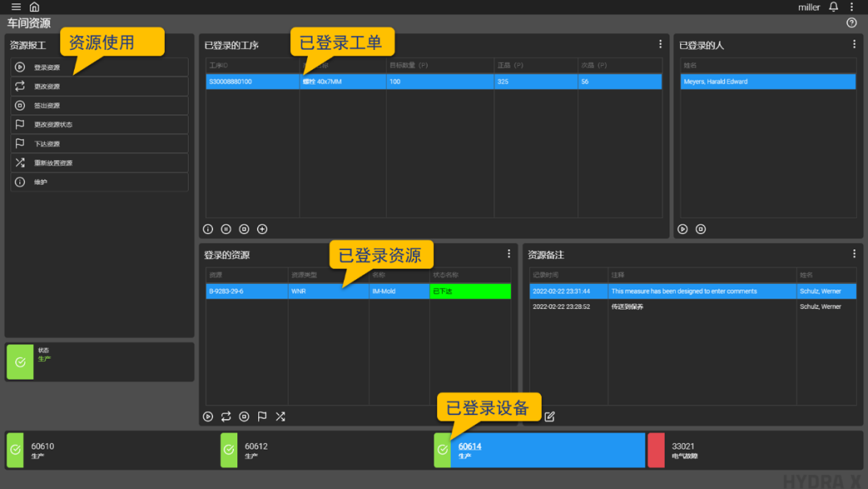Click the play icon under 已登录的人 table
This screenshot has height=489, width=868.
click(682, 229)
